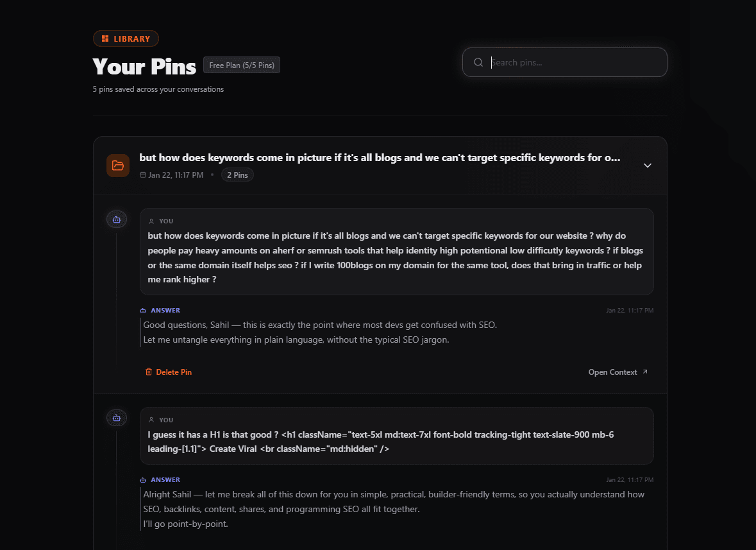
Task: Open the LIBRARY badge
Action: pyautogui.click(x=126, y=39)
